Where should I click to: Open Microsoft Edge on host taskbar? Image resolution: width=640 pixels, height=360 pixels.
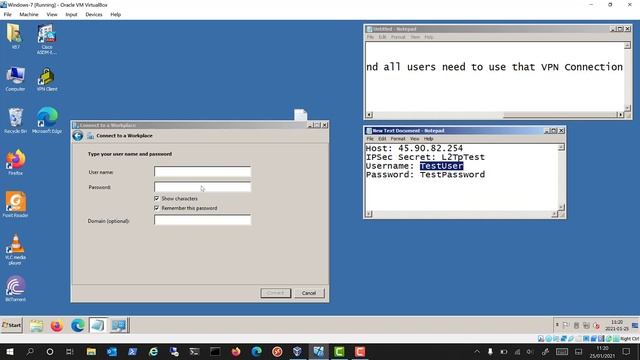point(256,351)
